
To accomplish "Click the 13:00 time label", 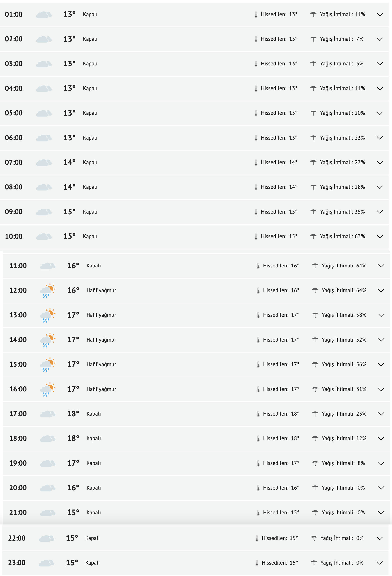I will [x=18, y=315].
